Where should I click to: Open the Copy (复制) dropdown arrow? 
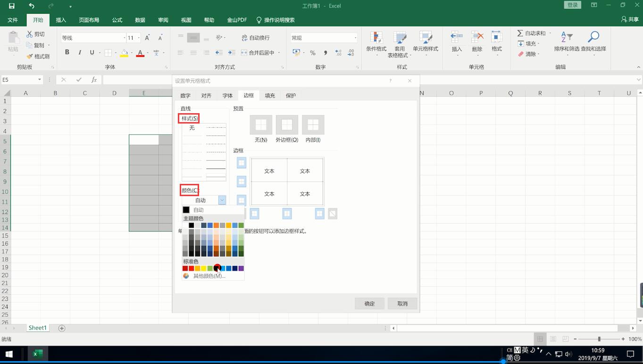coord(49,45)
